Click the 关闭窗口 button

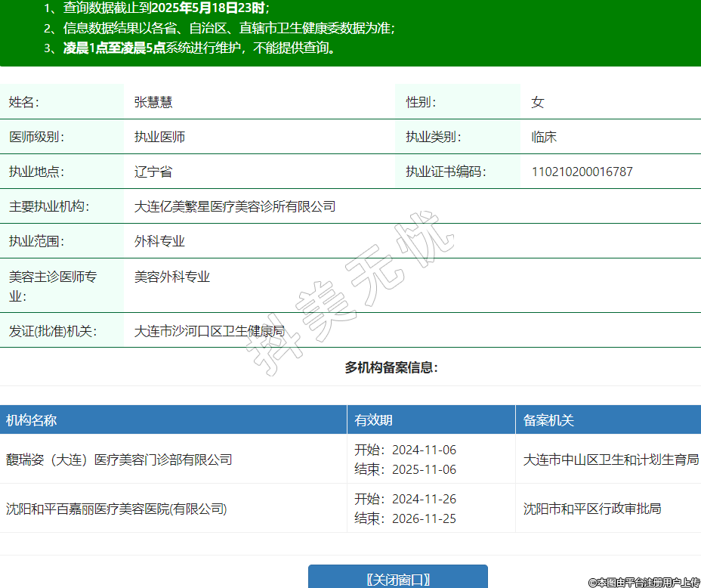(x=397, y=579)
